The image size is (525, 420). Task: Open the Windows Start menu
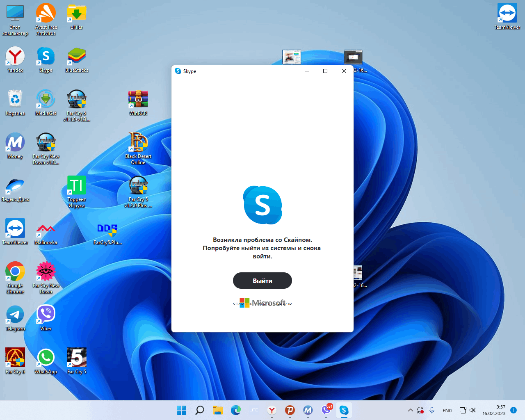pos(181,410)
